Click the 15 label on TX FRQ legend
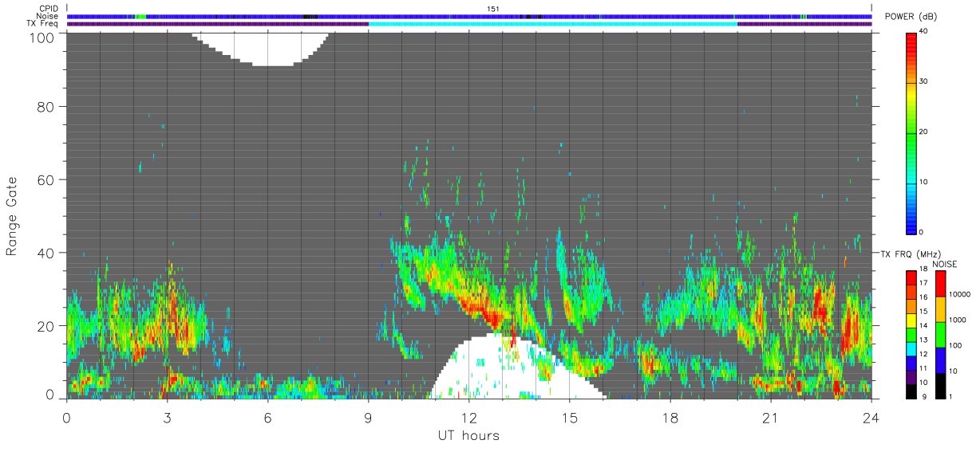The height and width of the screenshot is (452, 980). 924,311
